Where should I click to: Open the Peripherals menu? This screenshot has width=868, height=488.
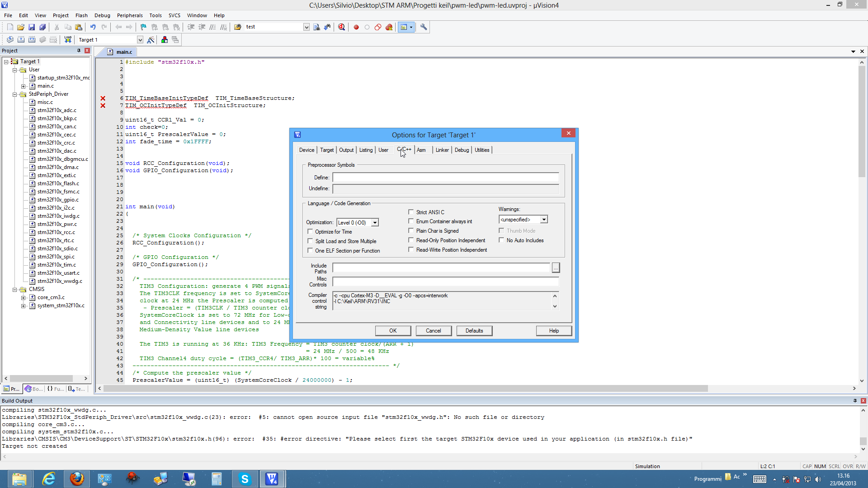(130, 15)
